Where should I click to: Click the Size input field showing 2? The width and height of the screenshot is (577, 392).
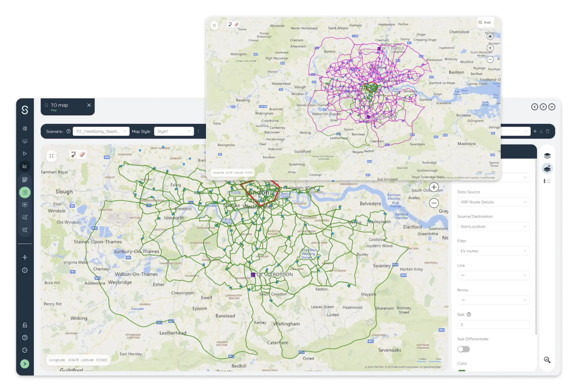coord(493,324)
